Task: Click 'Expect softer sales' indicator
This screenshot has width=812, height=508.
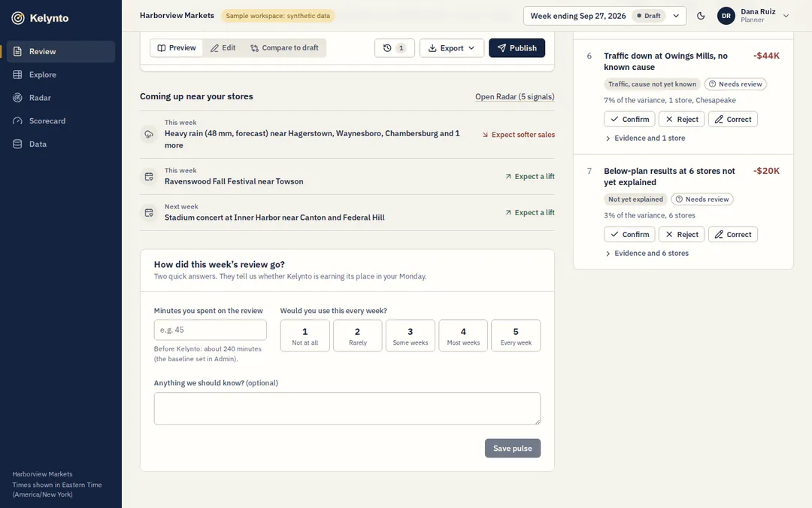Action: [518, 134]
